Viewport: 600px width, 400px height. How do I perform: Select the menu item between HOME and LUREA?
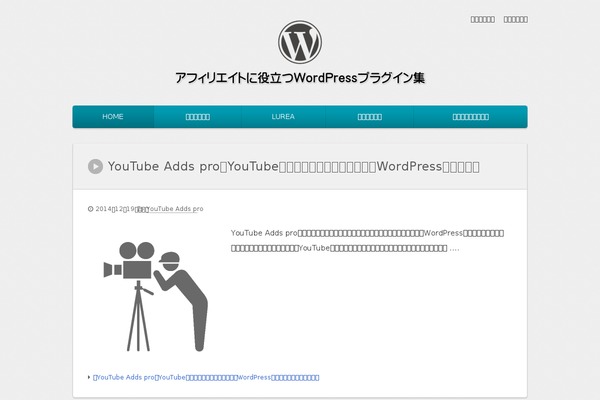tap(198, 117)
